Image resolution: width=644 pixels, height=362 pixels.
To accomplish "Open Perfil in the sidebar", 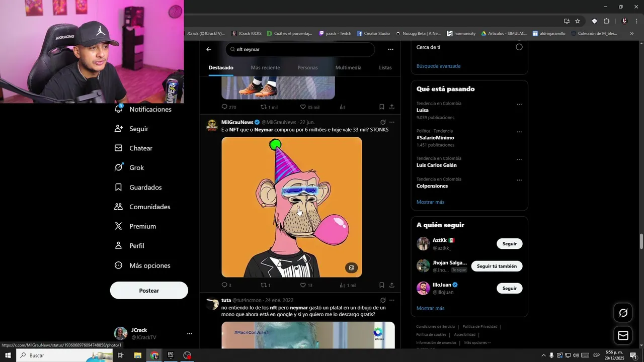I will (x=130, y=246).
